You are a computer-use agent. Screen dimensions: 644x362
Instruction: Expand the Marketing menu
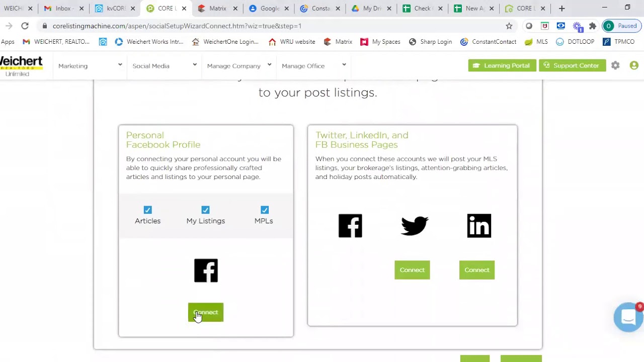pyautogui.click(x=90, y=66)
